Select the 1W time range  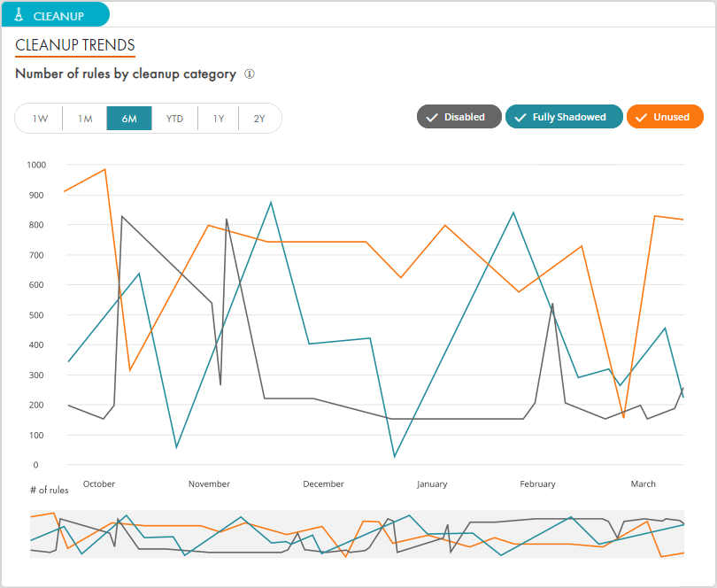pos(40,119)
